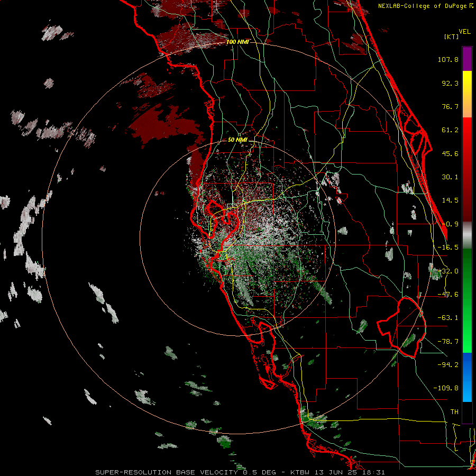Click the 14.5 value on the velocity scale
Viewport: 476px width, 476px height.
pyautogui.click(x=450, y=200)
